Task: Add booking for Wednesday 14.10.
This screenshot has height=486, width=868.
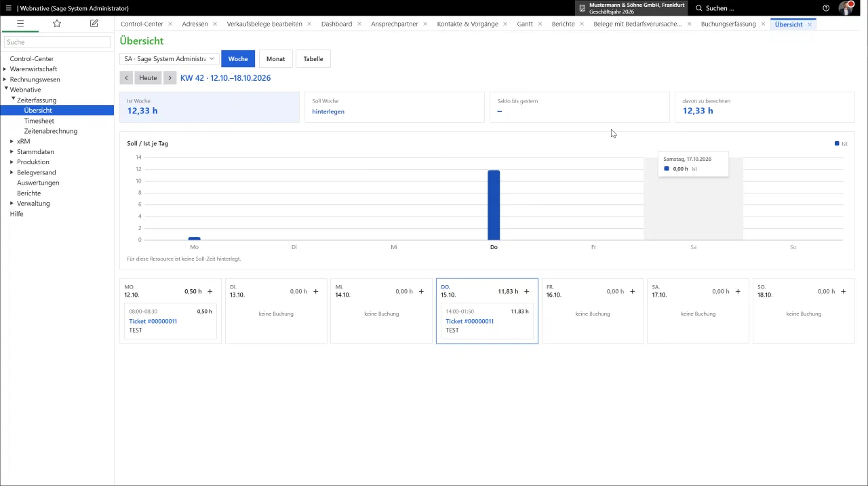Action: 421,291
